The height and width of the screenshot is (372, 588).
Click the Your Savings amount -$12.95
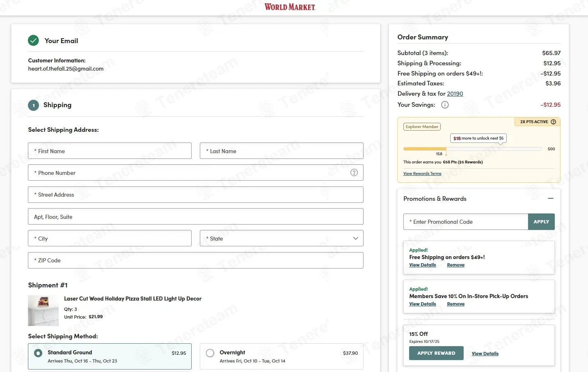(551, 105)
